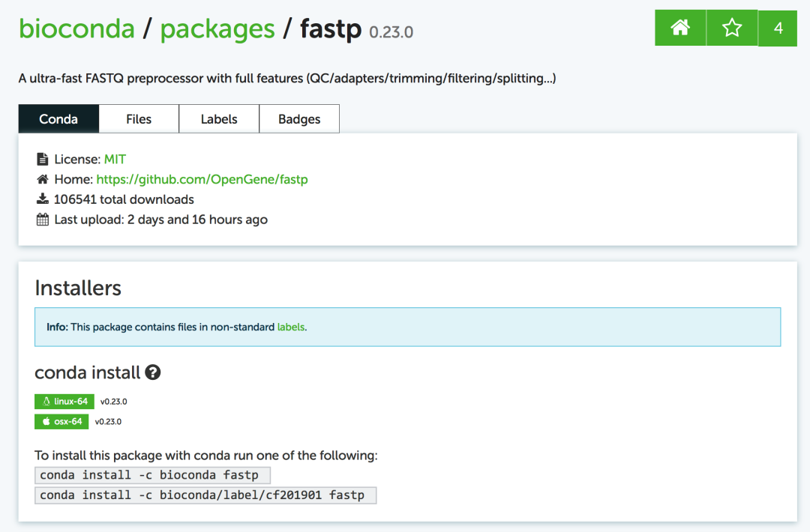Click the osx-64 platform badge
The image size is (810, 532).
(61, 422)
